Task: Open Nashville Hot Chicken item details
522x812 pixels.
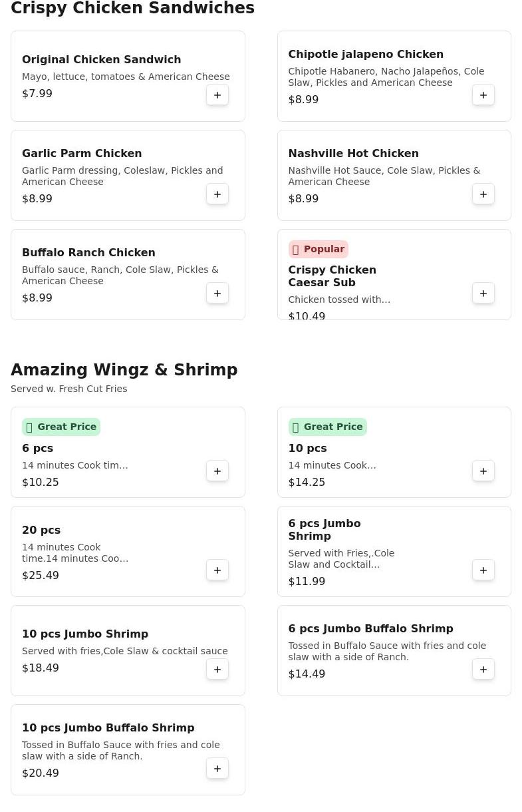Action: [353, 154]
